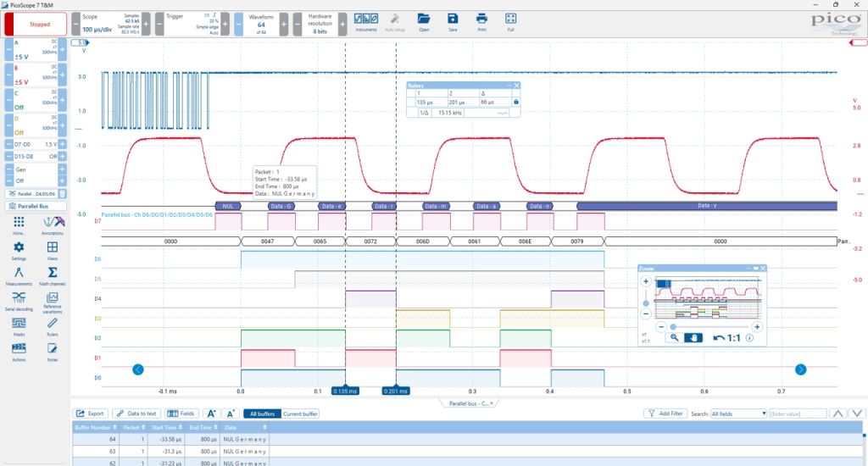Select the All buffers filter

tap(263, 414)
